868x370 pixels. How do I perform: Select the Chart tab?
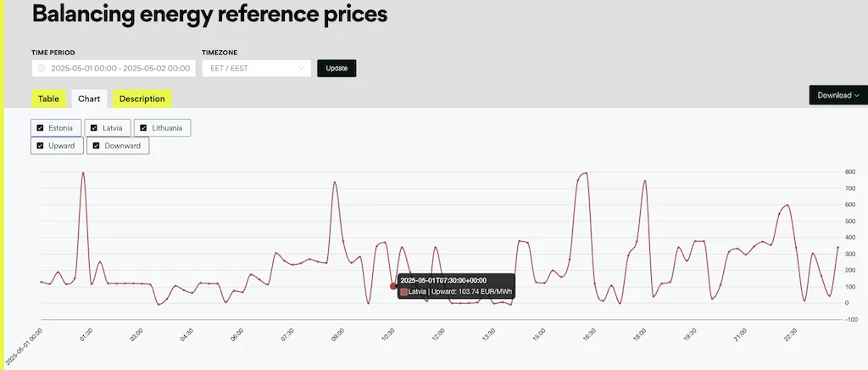[x=89, y=98]
